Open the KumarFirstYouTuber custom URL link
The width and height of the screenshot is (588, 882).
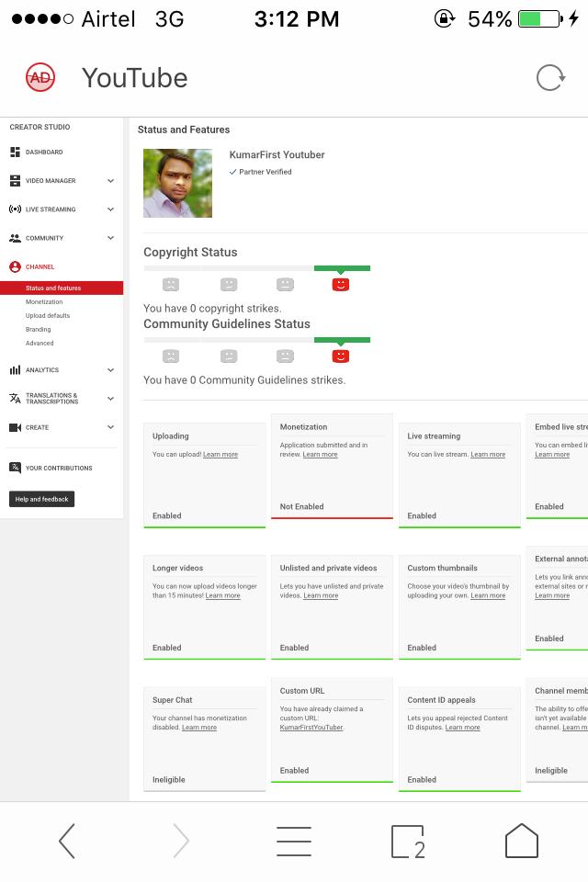[311, 728]
